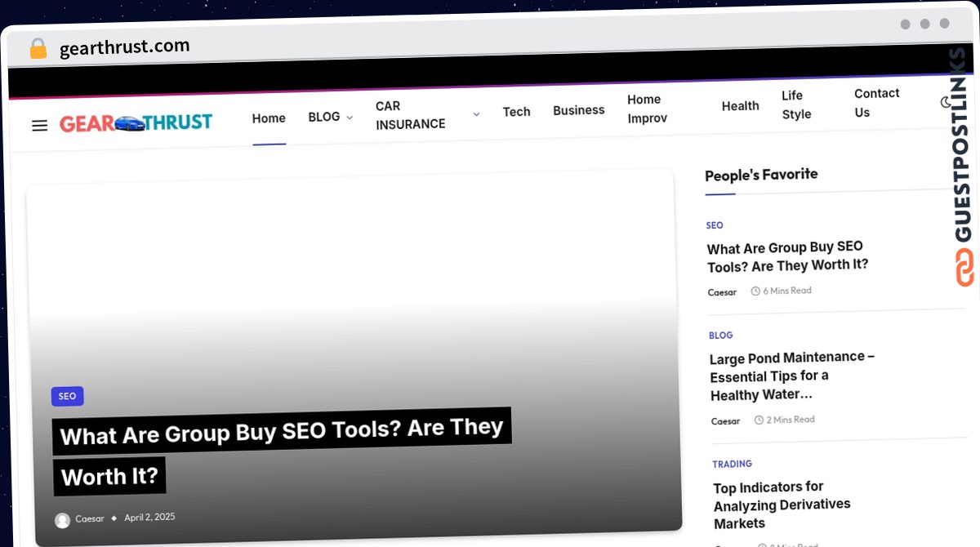This screenshot has width=980, height=547.
Task: Click Caesar author name on featured post
Action: tap(90, 518)
